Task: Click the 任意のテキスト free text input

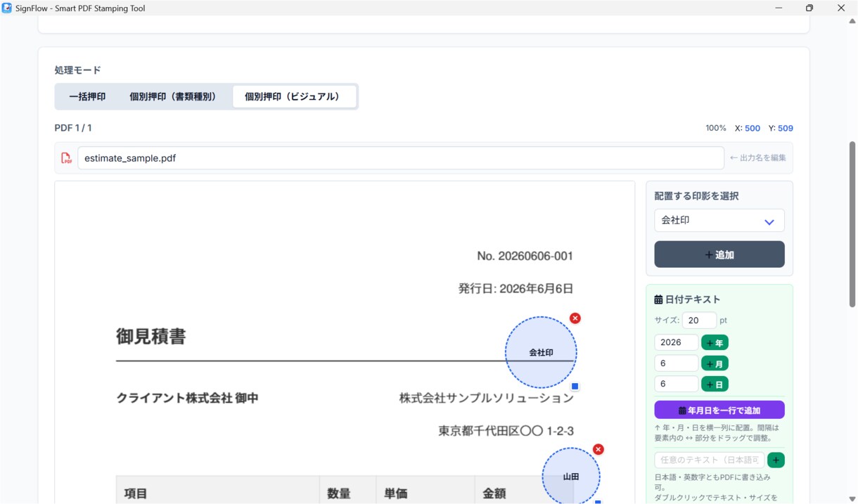Action: (710, 460)
